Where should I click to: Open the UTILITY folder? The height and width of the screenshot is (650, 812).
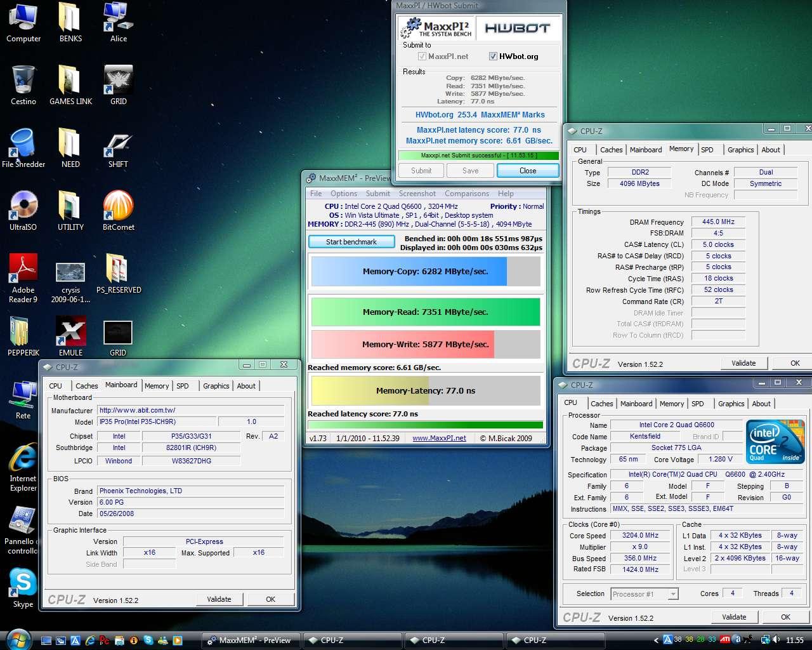pyautogui.click(x=70, y=211)
